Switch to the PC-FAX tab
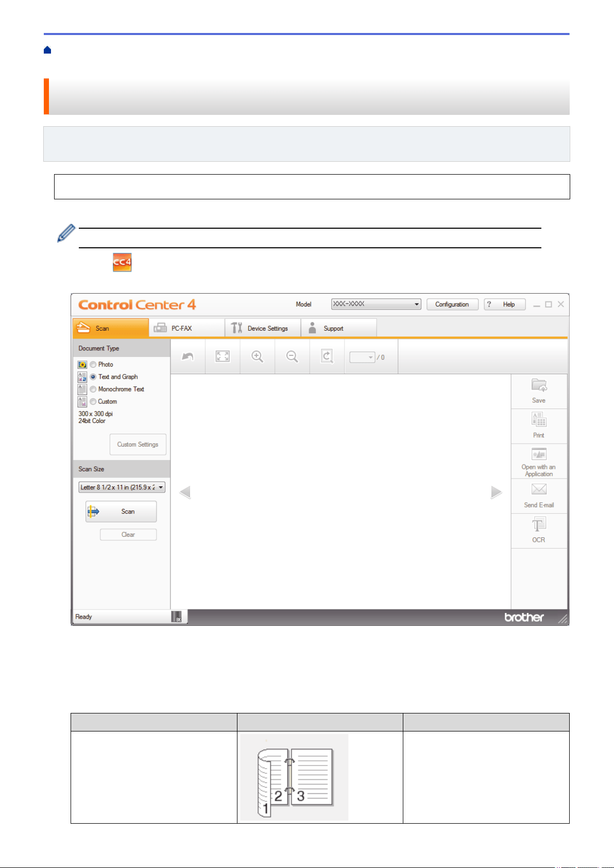Image resolution: width=614 pixels, height=868 pixels. coord(186,328)
